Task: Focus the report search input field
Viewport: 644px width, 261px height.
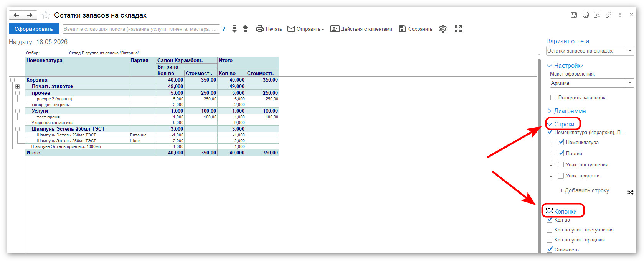Action: (141, 29)
